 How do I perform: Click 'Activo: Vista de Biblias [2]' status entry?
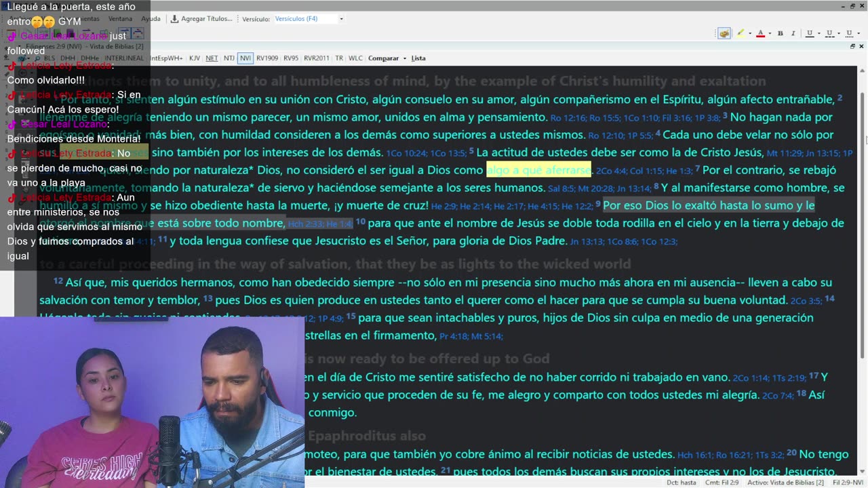click(785, 483)
